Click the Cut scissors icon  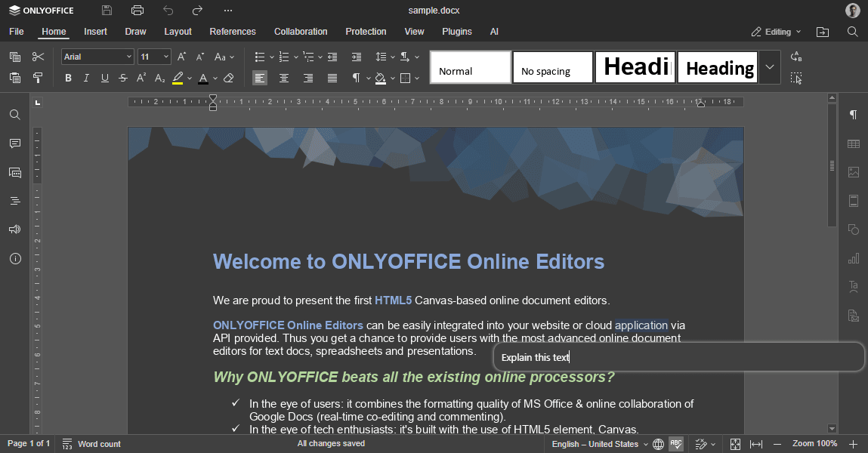coord(38,57)
